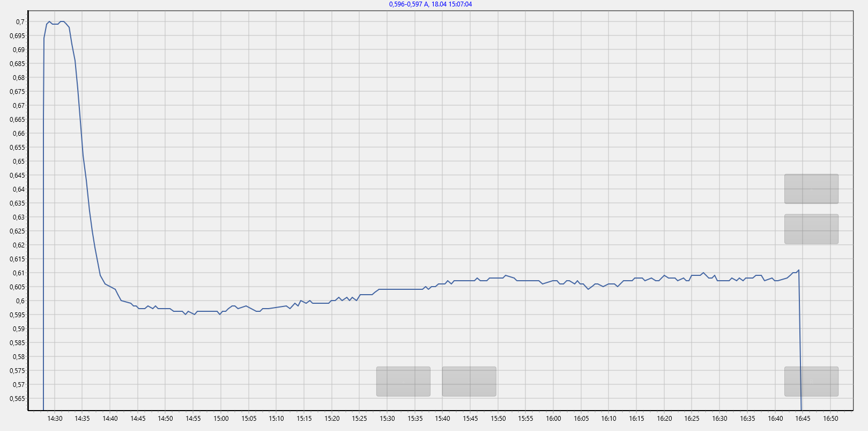Click the initial vertical rise of the curve

(43, 215)
